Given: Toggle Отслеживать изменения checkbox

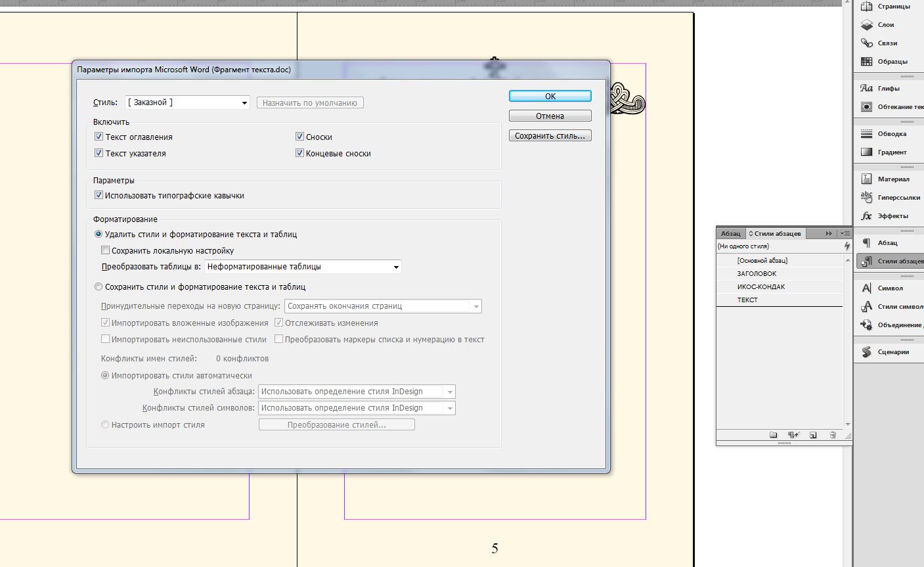Looking at the screenshot, I should coord(278,323).
